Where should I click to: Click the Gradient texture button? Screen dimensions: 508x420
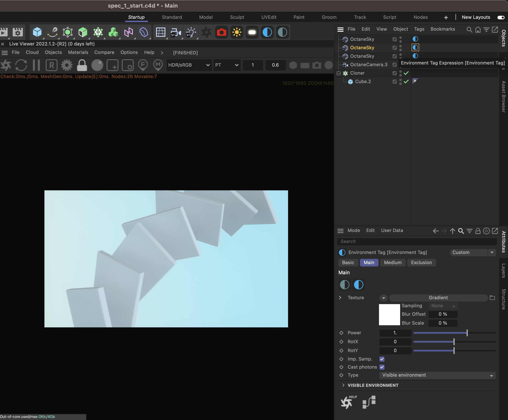tap(438, 298)
